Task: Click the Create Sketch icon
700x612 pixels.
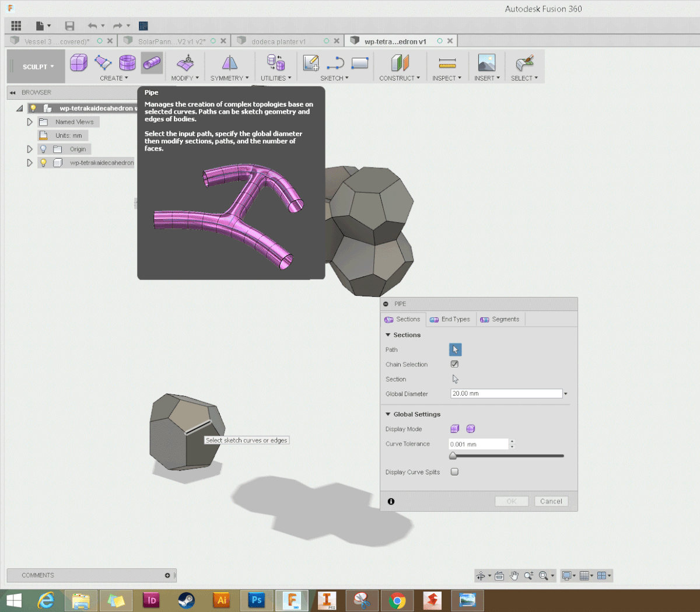Action: 311,62
